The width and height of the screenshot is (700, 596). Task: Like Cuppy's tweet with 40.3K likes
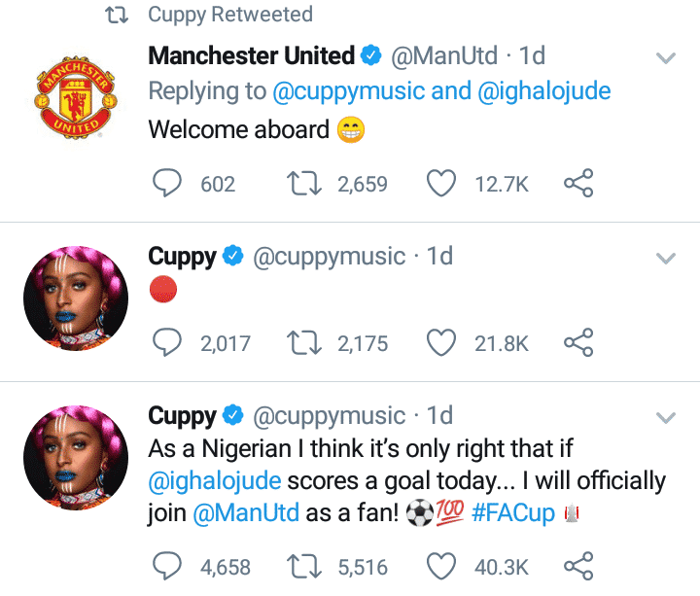442,565
